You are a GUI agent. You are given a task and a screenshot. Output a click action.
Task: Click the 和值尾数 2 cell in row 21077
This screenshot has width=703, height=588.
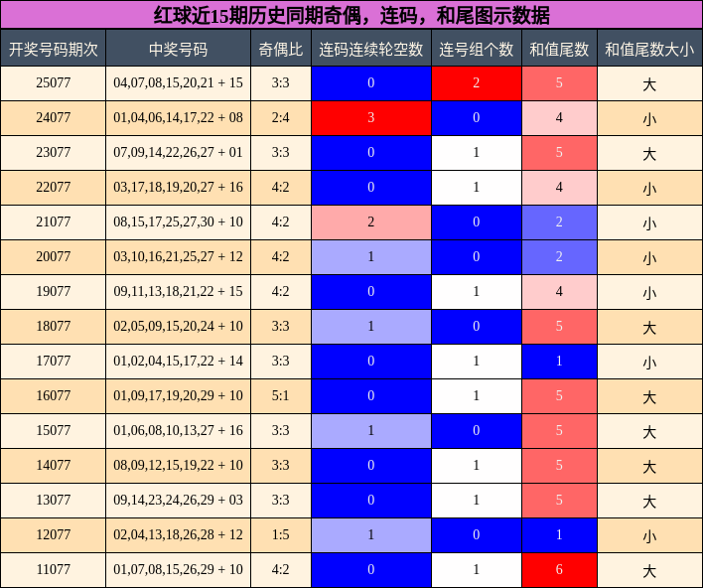[x=559, y=222]
